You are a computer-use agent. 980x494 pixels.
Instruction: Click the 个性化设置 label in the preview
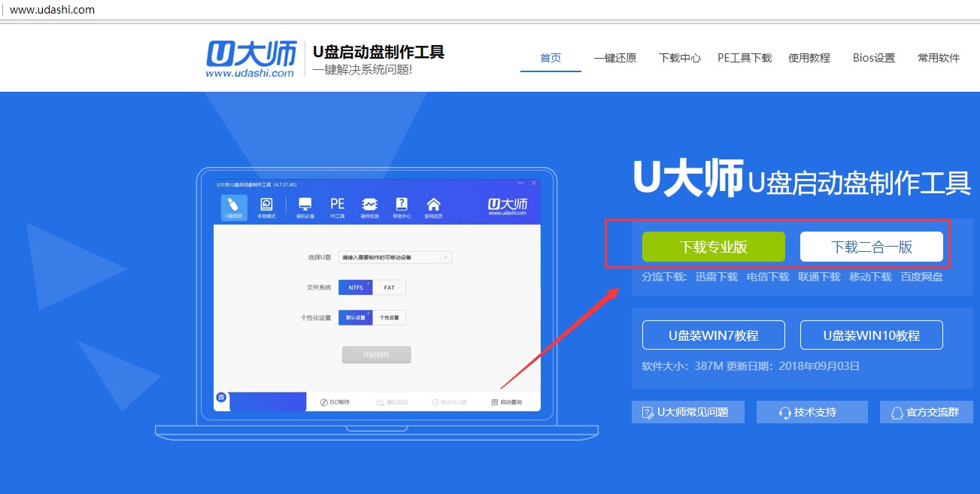pyautogui.click(x=316, y=318)
